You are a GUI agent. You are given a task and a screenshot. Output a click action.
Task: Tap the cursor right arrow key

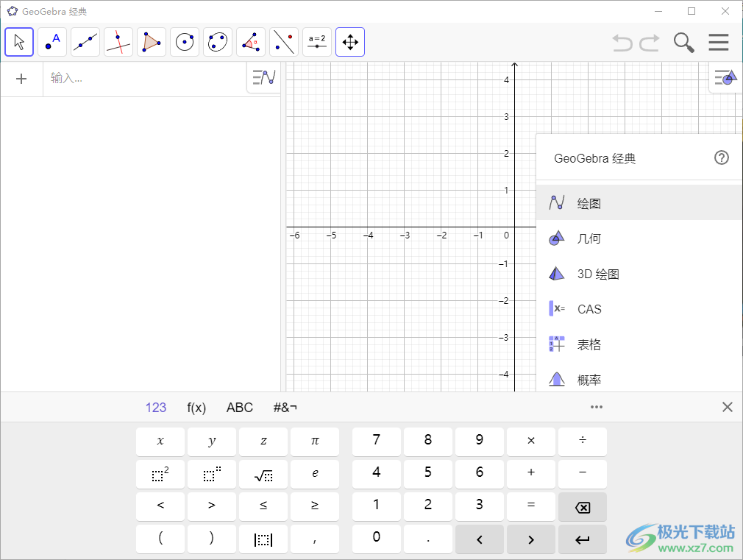coord(531,539)
